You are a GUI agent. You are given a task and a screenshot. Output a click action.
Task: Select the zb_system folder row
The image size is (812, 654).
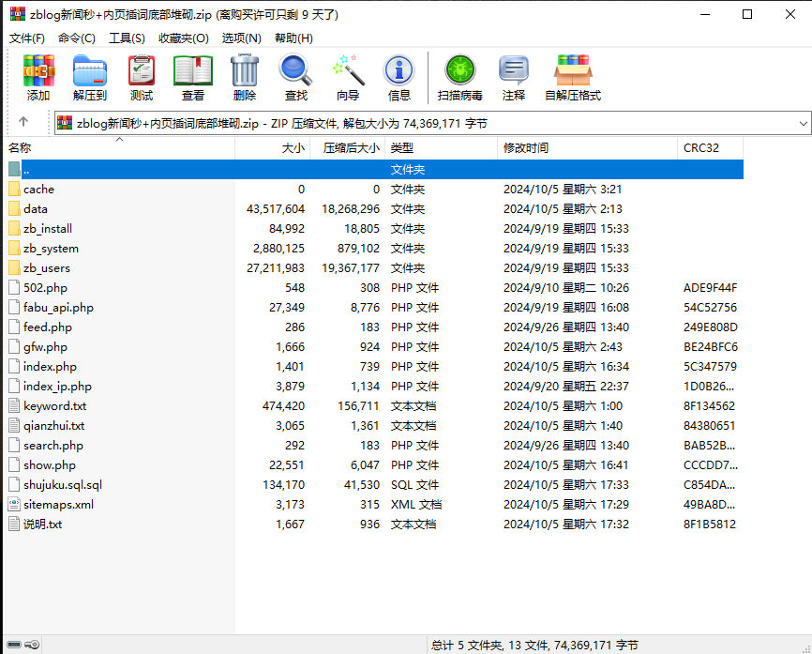[373, 249]
